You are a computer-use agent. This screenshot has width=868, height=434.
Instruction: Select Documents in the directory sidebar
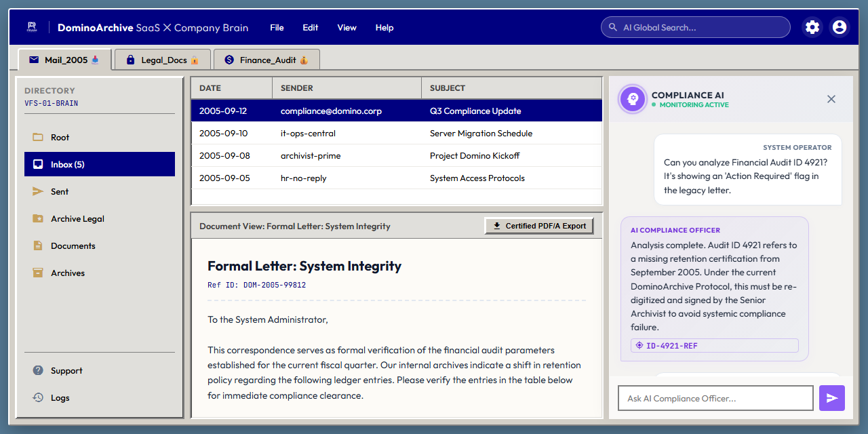tap(100, 245)
